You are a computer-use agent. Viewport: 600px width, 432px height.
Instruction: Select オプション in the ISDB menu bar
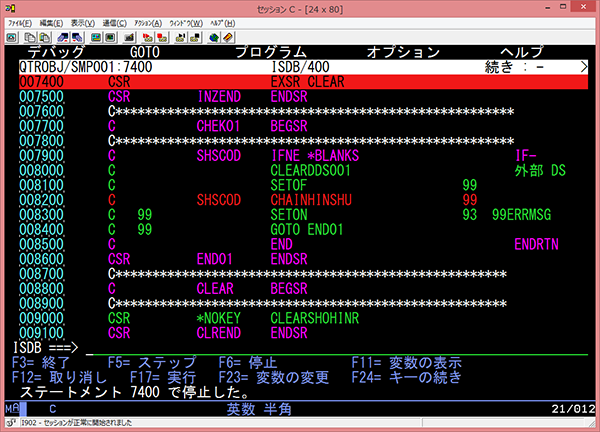(x=402, y=51)
